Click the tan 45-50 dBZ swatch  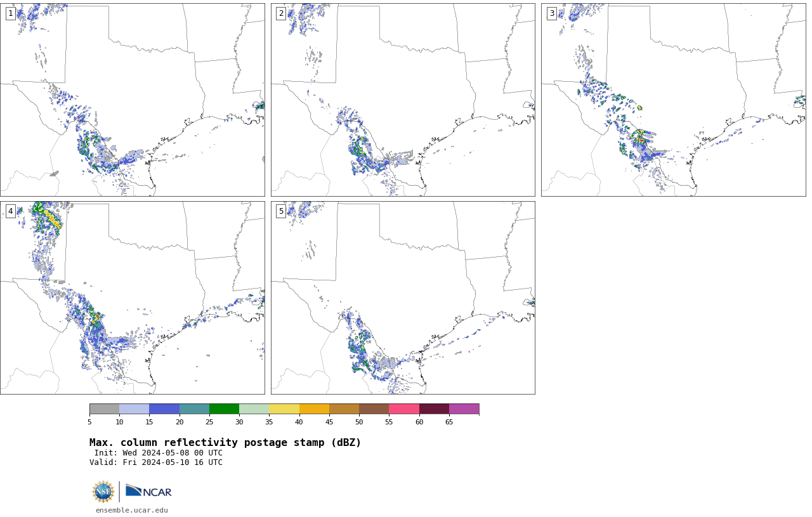[x=344, y=409]
